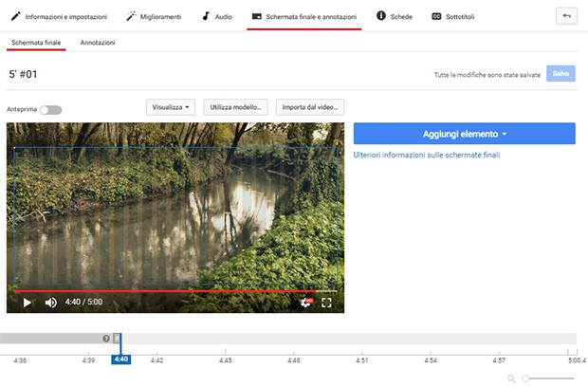Click the info circle Schede icon

pos(381,16)
